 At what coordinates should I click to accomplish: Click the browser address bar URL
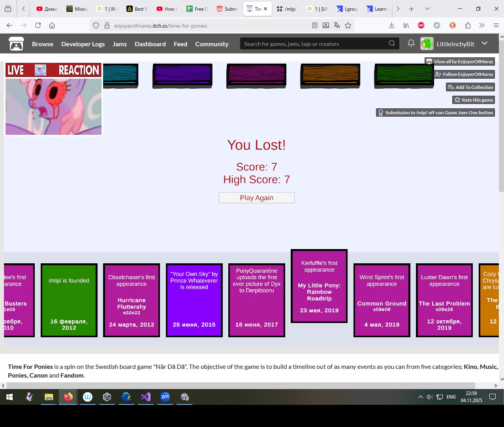point(160,26)
